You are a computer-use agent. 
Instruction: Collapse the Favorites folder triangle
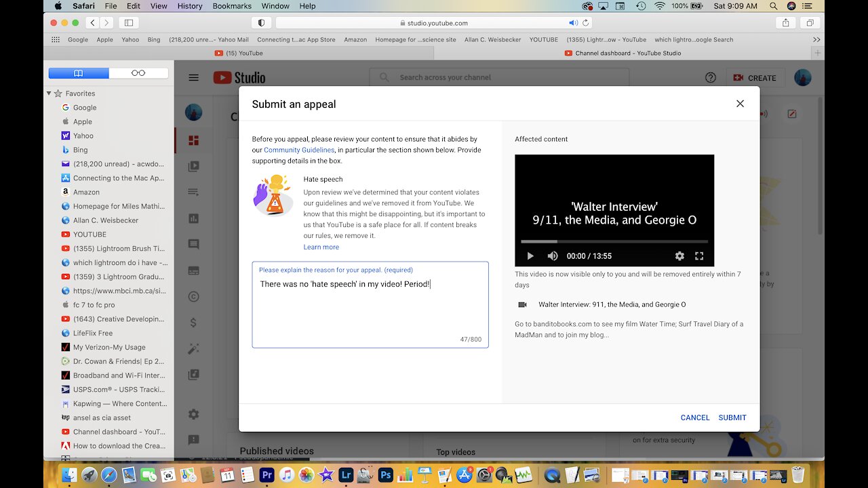(49, 94)
